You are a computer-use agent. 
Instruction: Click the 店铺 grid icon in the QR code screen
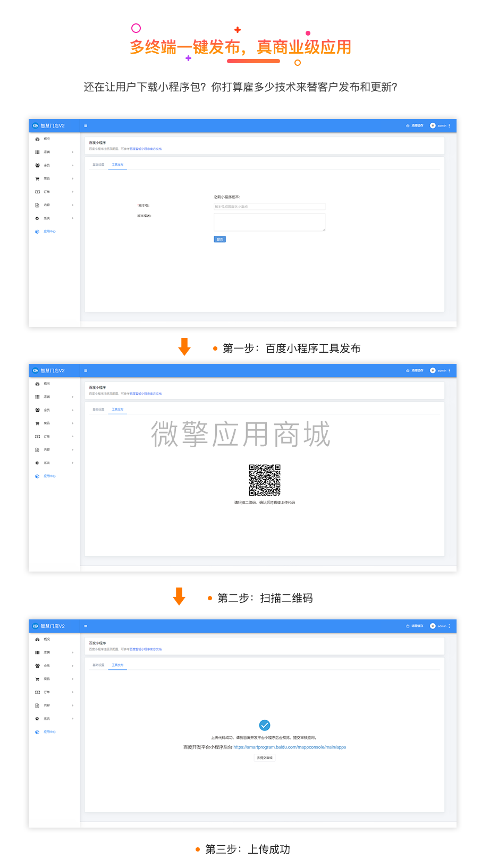tap(37, 397)
